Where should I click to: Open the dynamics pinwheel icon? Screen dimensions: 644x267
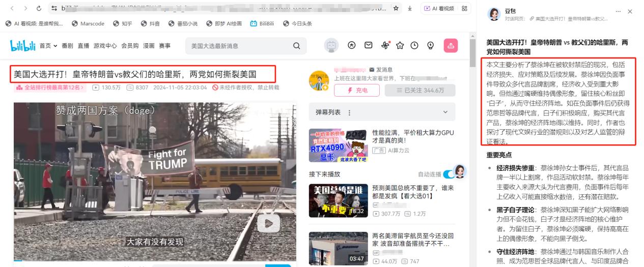click(x=385, y=46)
